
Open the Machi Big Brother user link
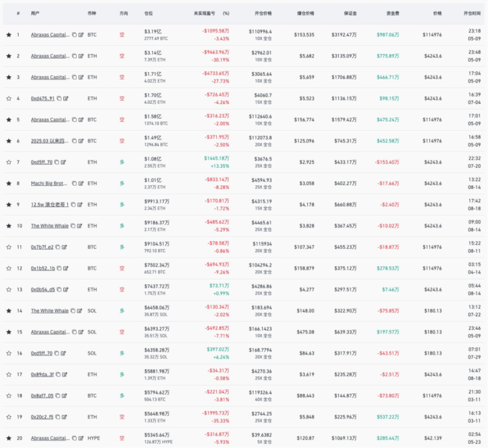pyautogui.click(x=49, y=184)
